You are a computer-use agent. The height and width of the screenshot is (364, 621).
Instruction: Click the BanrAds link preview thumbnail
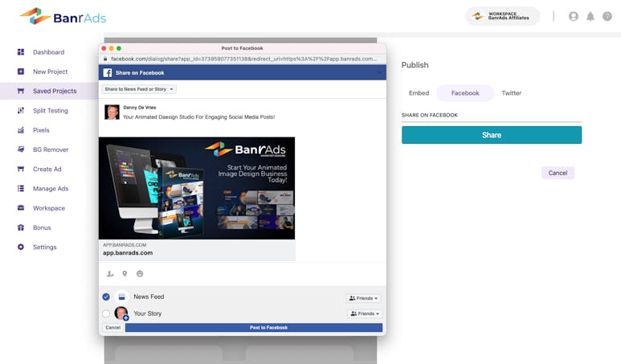[197, 188]
